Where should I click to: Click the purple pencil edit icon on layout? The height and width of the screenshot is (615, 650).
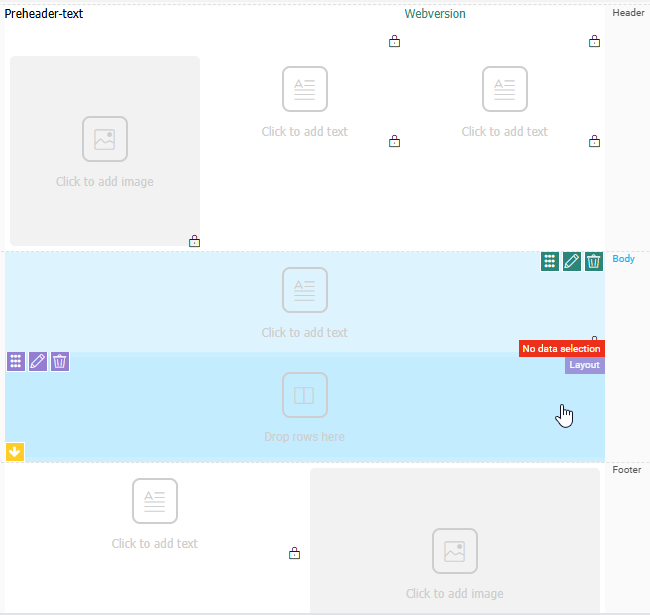(38, 362)
